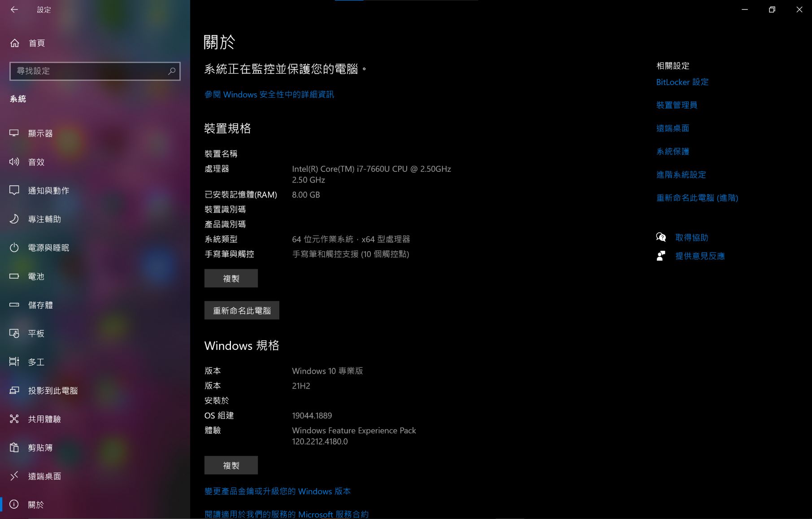Click the search magnifier icon

click(x=171, y=71)
